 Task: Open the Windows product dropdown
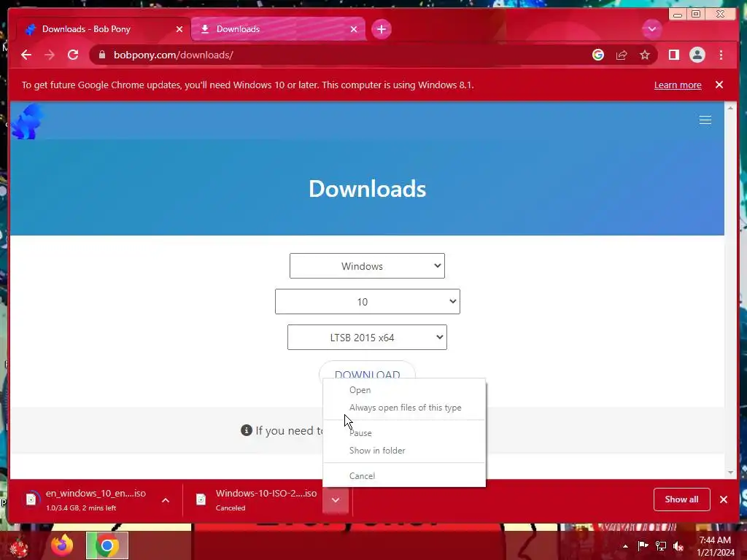[x=367, y=266]
